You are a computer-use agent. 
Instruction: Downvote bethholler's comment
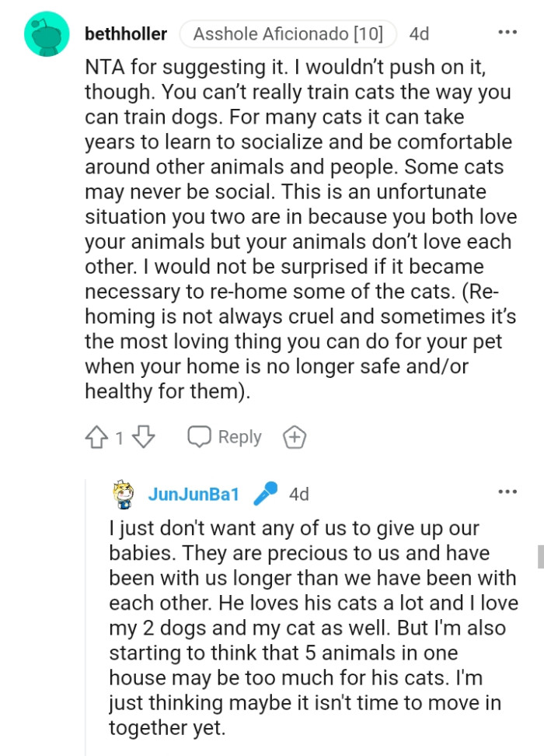pyautogui.click(x=145, y=437)
